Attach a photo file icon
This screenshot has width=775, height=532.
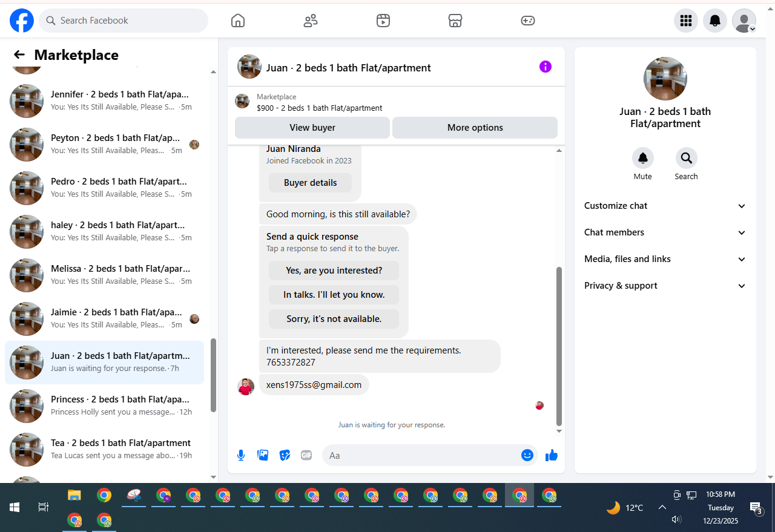tap(263, 455)
